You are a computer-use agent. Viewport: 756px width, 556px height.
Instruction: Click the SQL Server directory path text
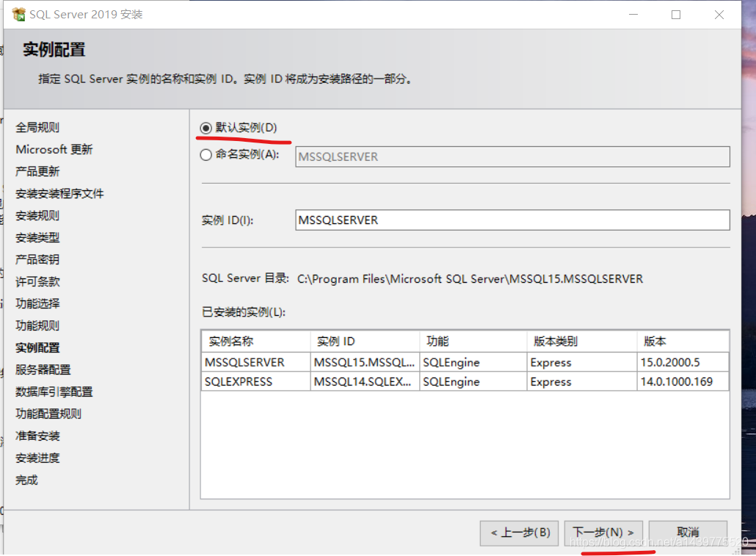pos(470,279)
